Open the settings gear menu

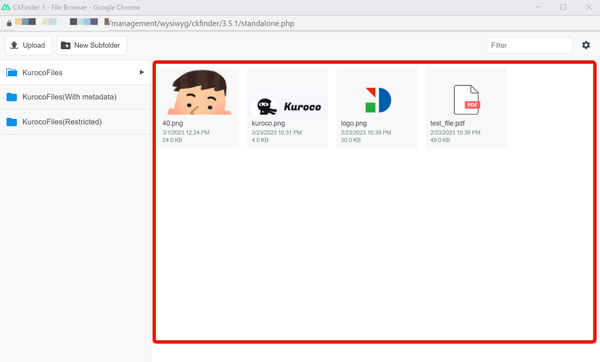click(586, 45)
